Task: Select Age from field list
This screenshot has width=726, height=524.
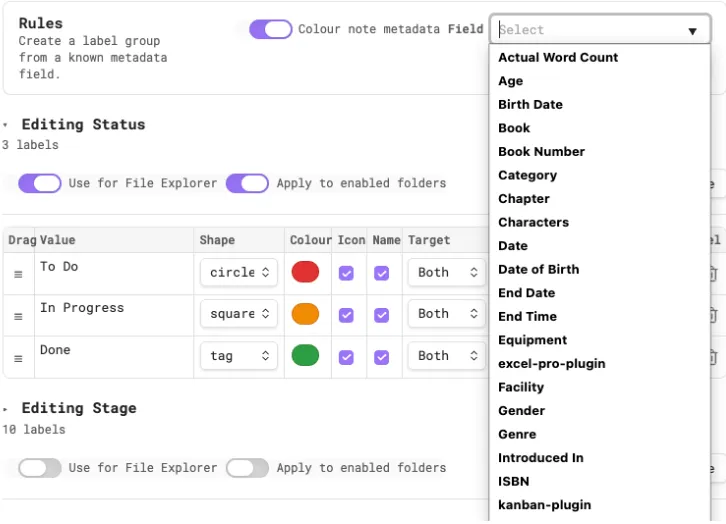Action: click(x=600, y=81)
